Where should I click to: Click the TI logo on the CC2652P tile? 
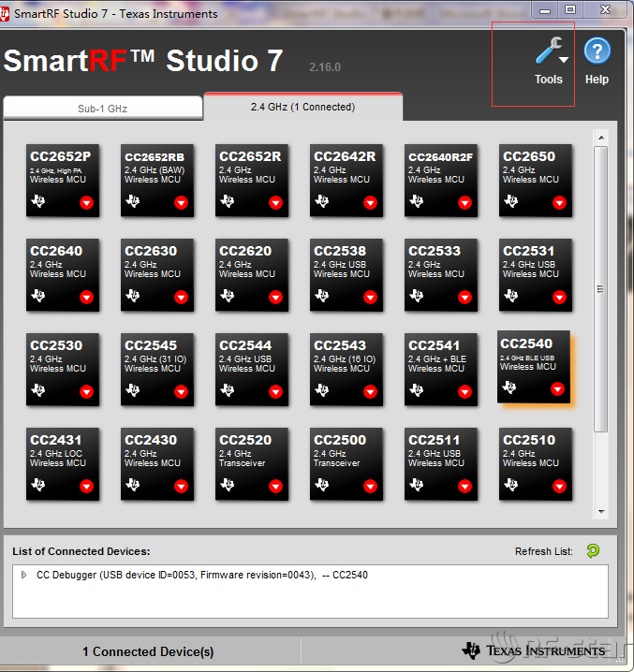point(38,201)
